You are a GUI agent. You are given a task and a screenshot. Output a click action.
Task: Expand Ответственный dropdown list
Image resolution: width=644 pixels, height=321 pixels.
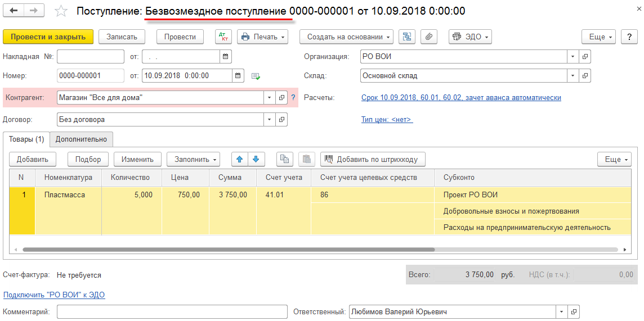pos(562,311)
